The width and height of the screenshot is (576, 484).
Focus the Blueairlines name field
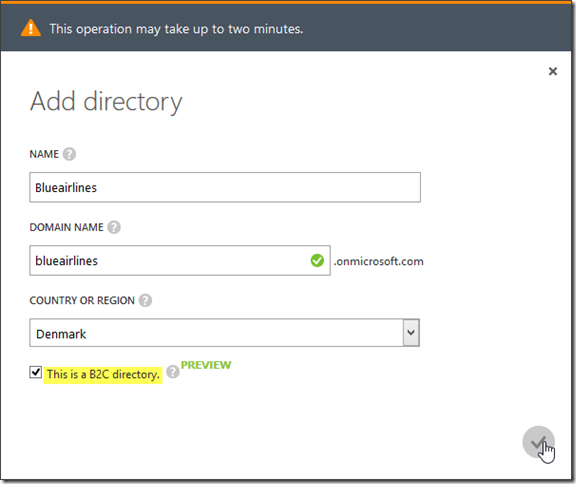pyautogui.click(x=225, y=187)
